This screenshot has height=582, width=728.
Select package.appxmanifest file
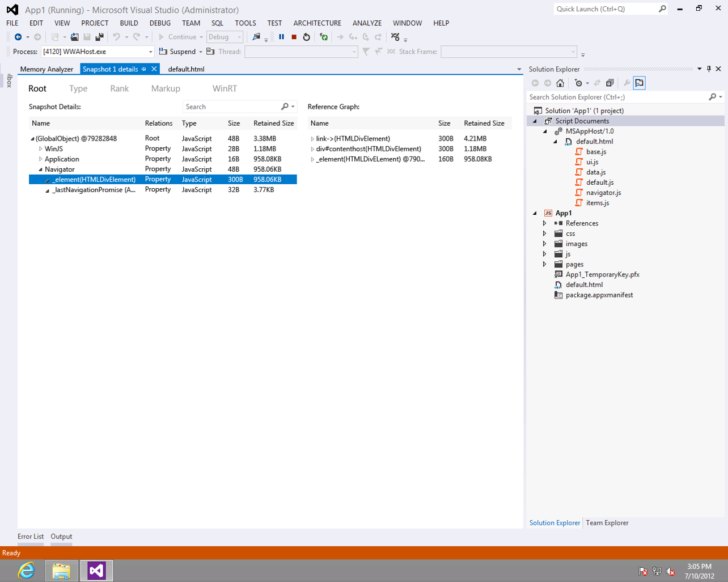click(599, 295)
